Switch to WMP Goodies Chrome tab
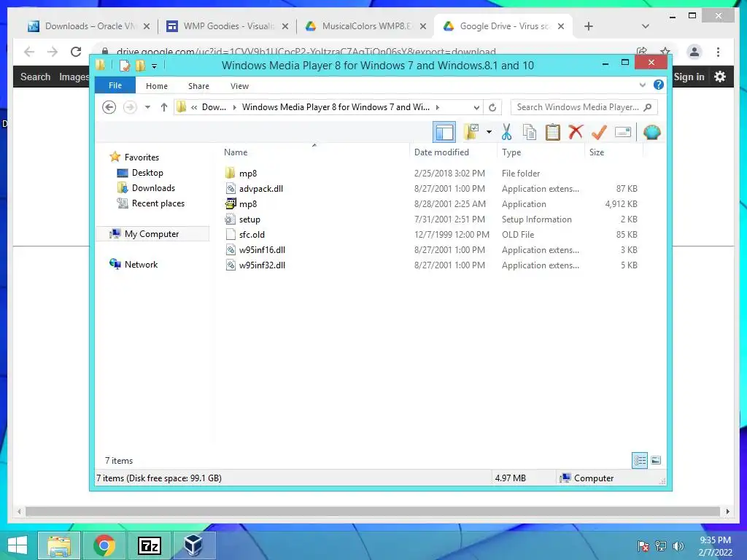 [x=228, y=26]
